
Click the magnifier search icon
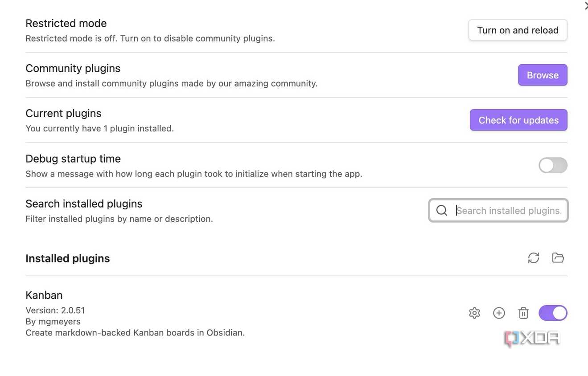click(441, 210)
